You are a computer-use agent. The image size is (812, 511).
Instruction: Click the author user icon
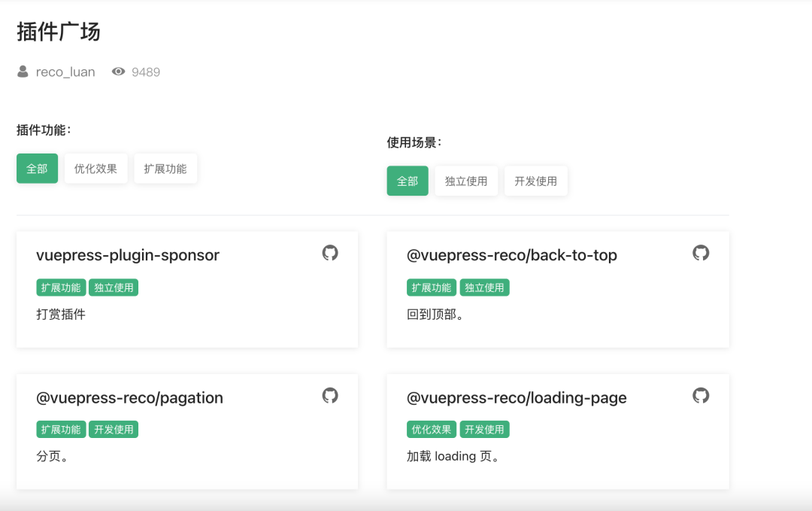[23, 71]
